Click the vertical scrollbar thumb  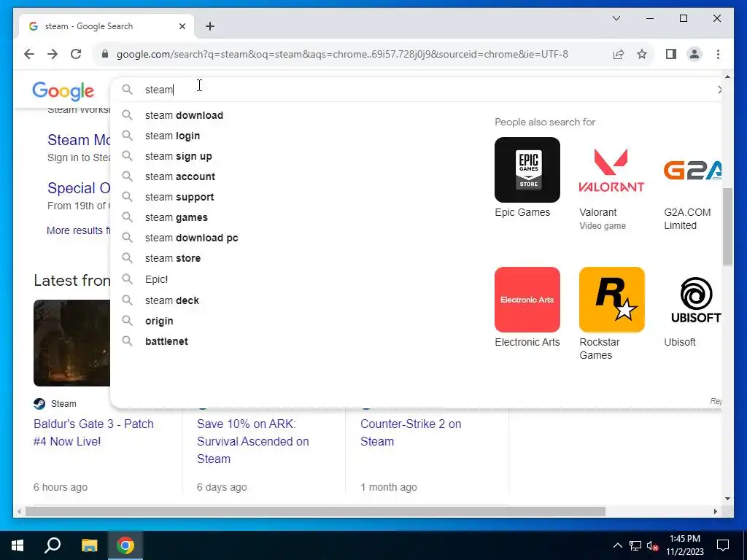tap(727, 227)
